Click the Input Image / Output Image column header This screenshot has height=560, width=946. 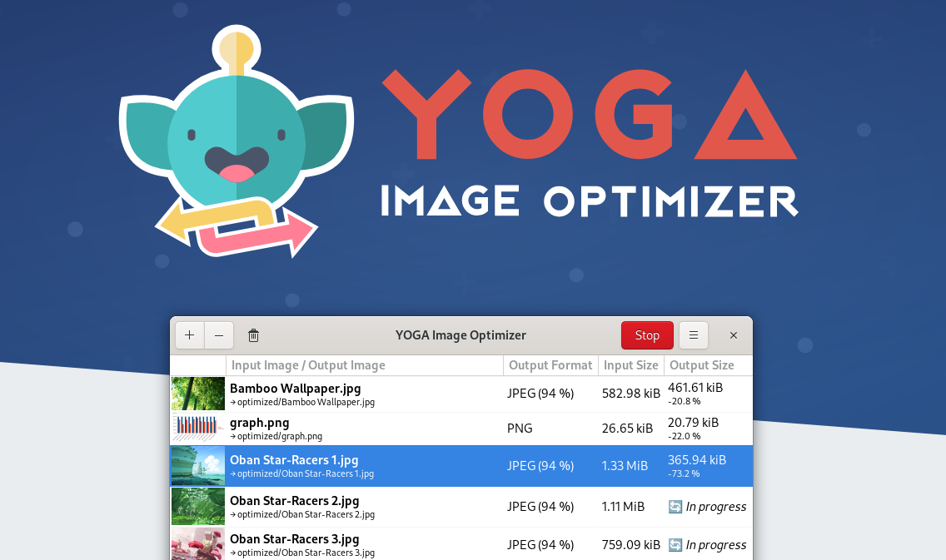(x=365, y=365)
